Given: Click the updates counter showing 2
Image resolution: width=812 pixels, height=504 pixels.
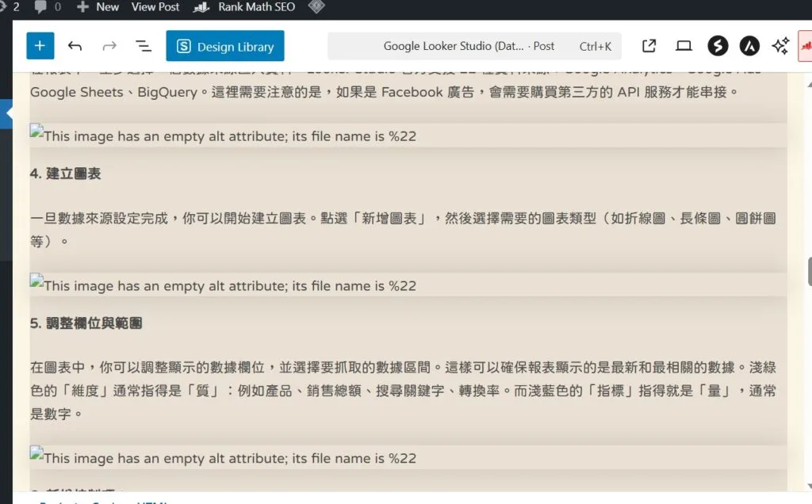Looking at the screenshot, I should (x=11, y=7).
